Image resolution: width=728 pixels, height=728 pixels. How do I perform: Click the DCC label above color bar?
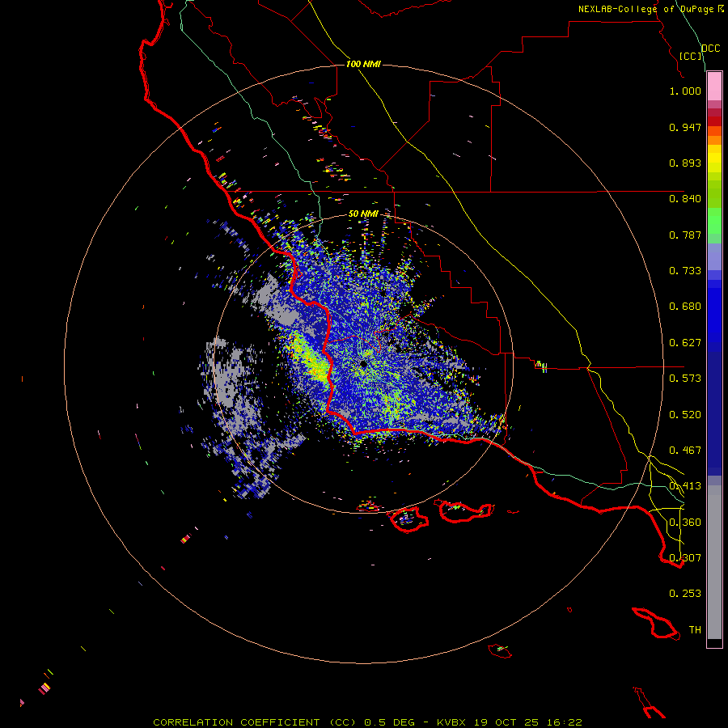tap(710, 49)
